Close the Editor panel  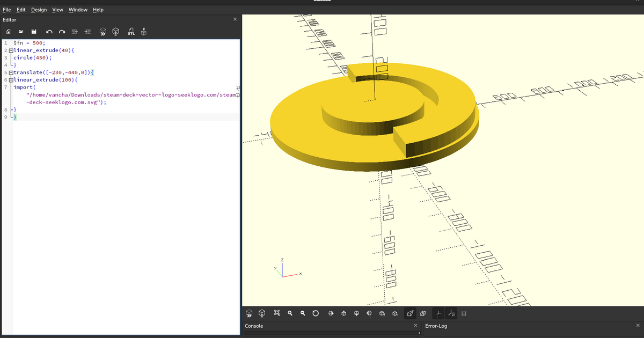click(235, 19)
